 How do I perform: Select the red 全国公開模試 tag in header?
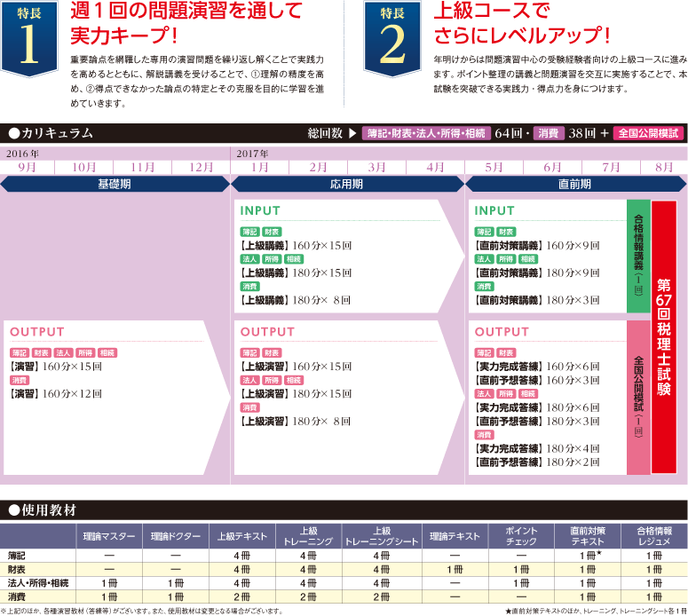point(650,134)
